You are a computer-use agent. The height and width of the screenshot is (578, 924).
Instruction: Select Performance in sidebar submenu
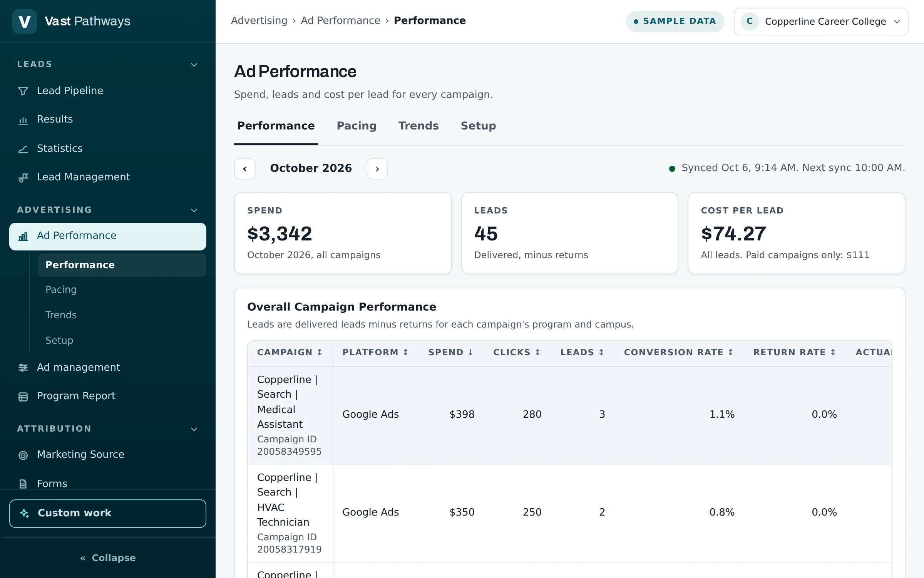pyautogui.click(x=122, y=265)
